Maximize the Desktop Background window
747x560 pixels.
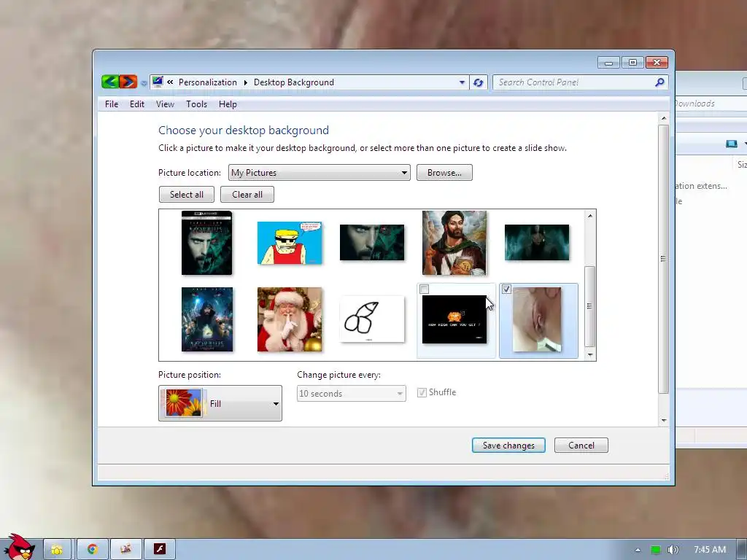pos(632,63)
